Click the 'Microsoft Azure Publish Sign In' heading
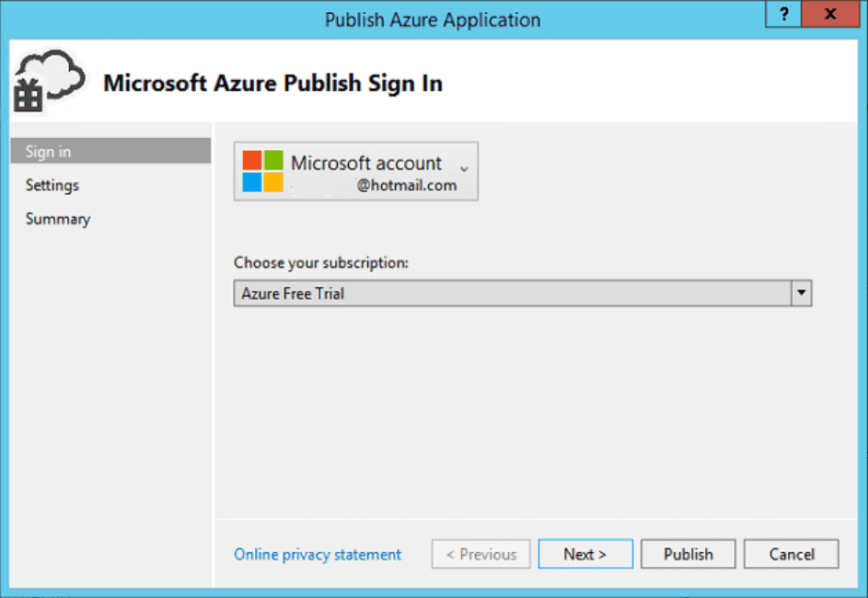 pos(272,84)
